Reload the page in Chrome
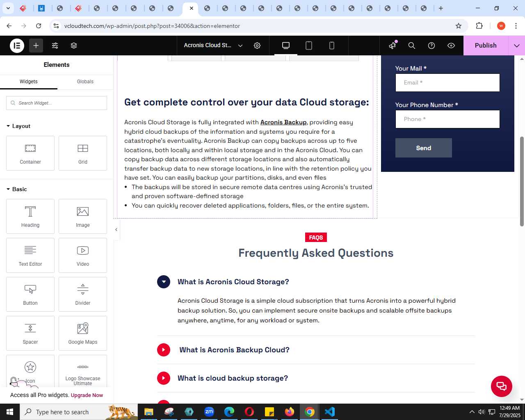This screenshot has height=420, width=525. click(x=39, y=26)
